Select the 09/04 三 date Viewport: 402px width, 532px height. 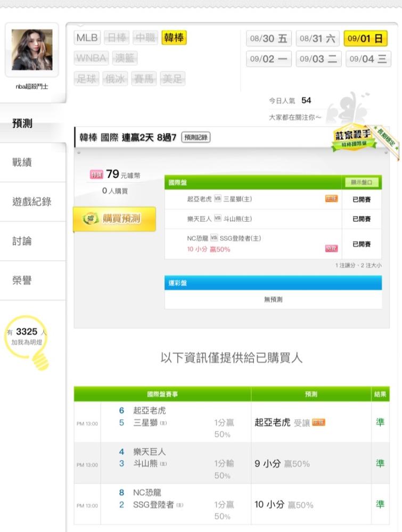tap(368, 59)
